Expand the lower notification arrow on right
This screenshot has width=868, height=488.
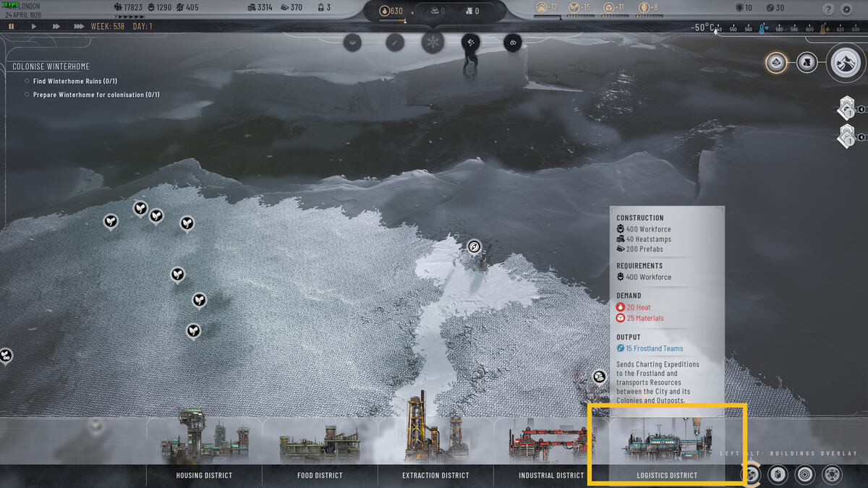pos(861,137)
